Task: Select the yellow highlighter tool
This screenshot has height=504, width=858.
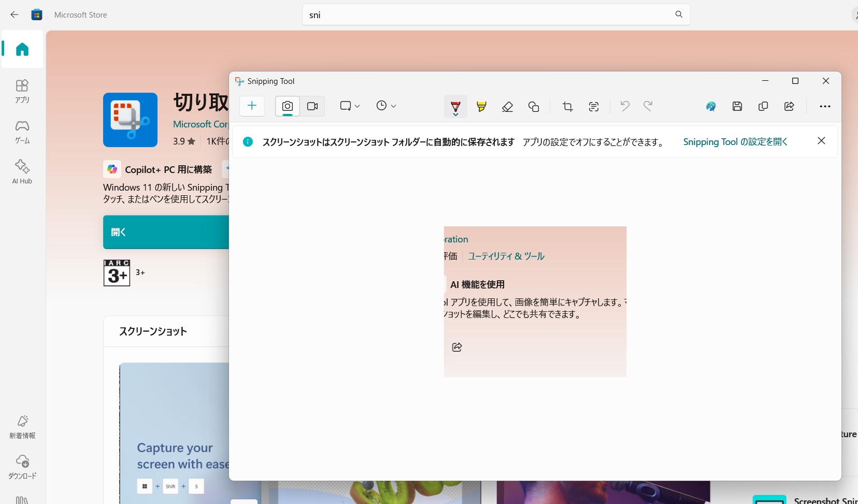Action: [x=481, y=107]
